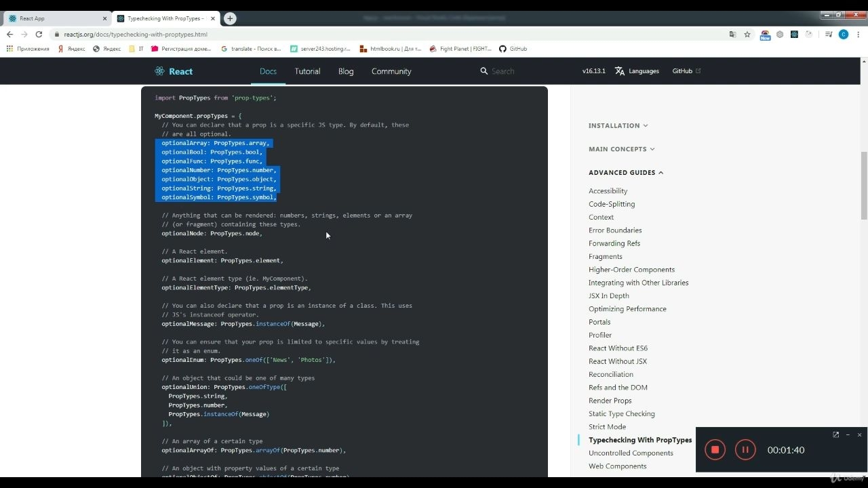
Task: Select the Typechecking With PropTypes tab
Action: coord(166,18)
